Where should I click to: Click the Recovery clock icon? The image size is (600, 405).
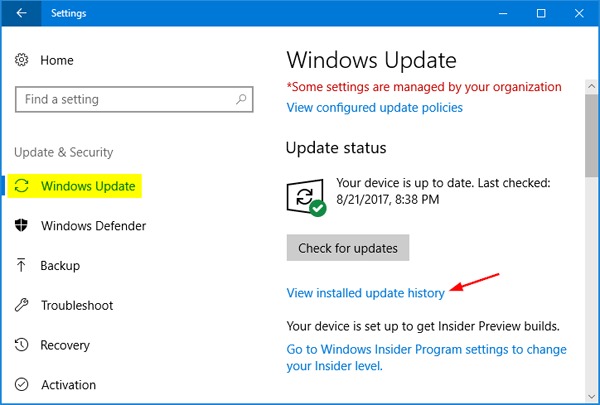pyautogui.click(x=22, y=345)
